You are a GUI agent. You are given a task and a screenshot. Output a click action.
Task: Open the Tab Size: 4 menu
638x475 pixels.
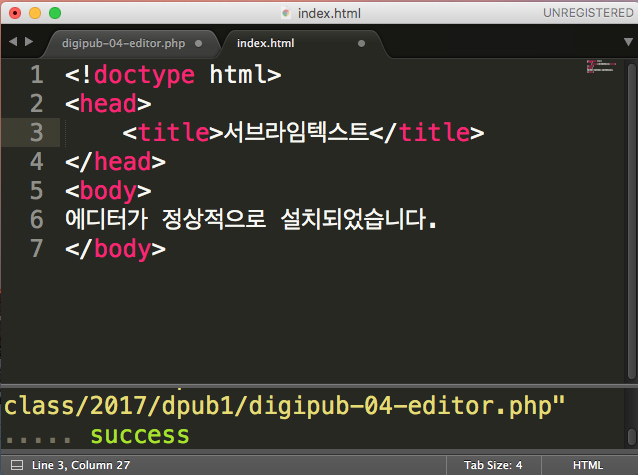492,465
